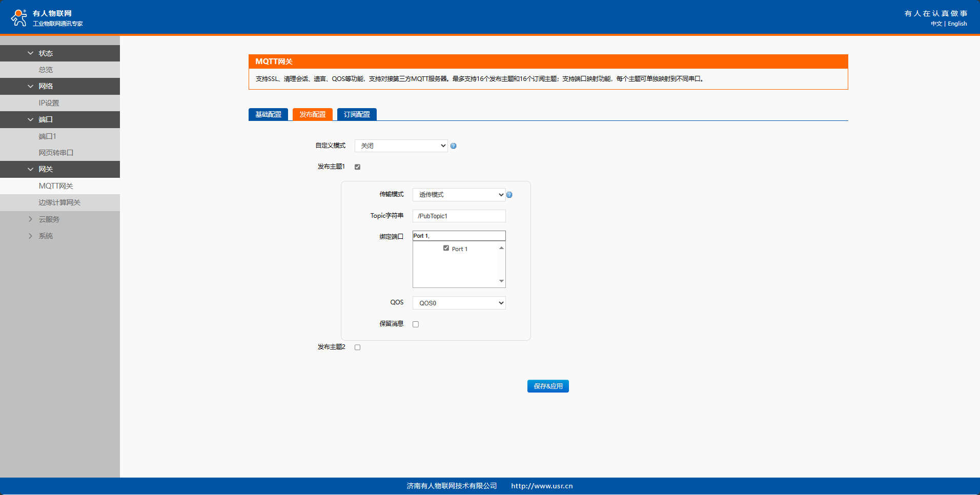Viewport: 980px width, 495px height.
Task: Expand the 云服务 sidebar section
Action: point(31,219)
